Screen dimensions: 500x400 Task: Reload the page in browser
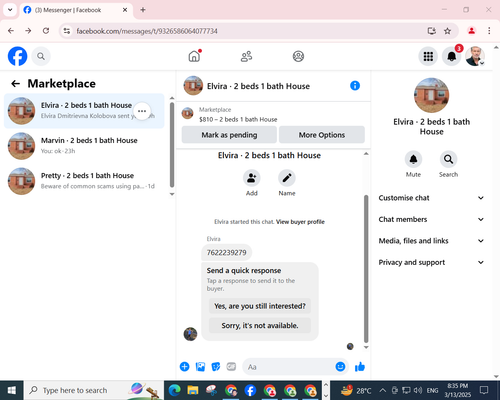[x=46, y=31]
